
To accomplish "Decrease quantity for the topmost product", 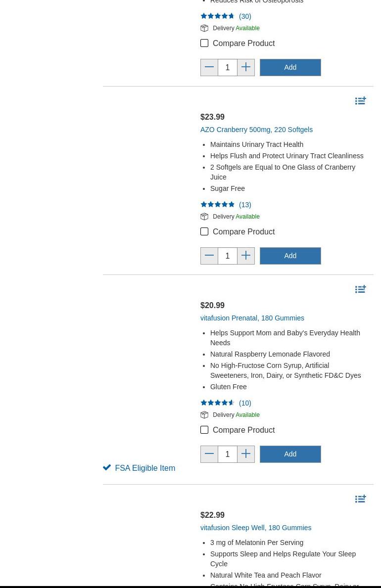I will [209, 67].
